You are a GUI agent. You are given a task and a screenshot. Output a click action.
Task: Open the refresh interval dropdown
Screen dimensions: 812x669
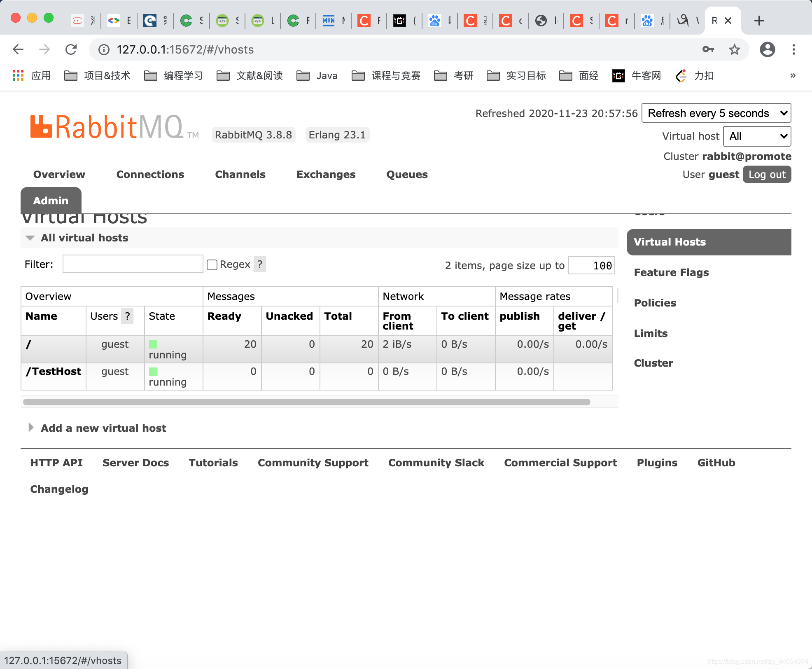click(x=716, y=113)
